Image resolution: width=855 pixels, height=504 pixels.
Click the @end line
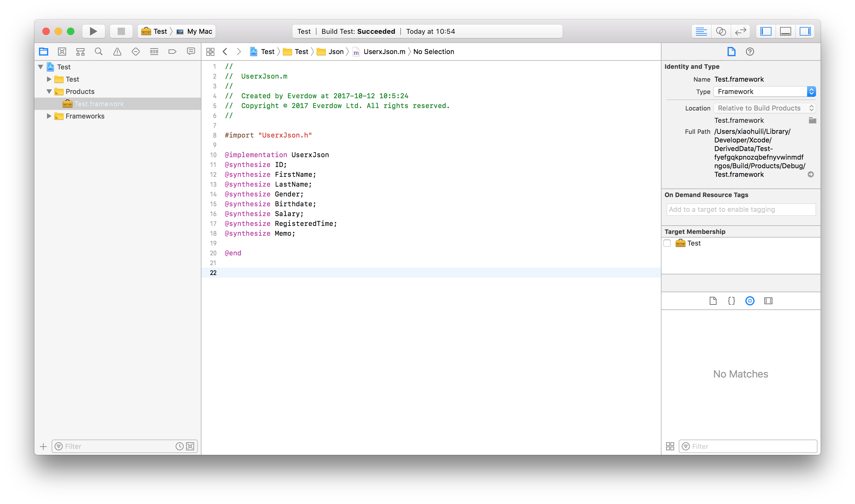tap(233, 253)
